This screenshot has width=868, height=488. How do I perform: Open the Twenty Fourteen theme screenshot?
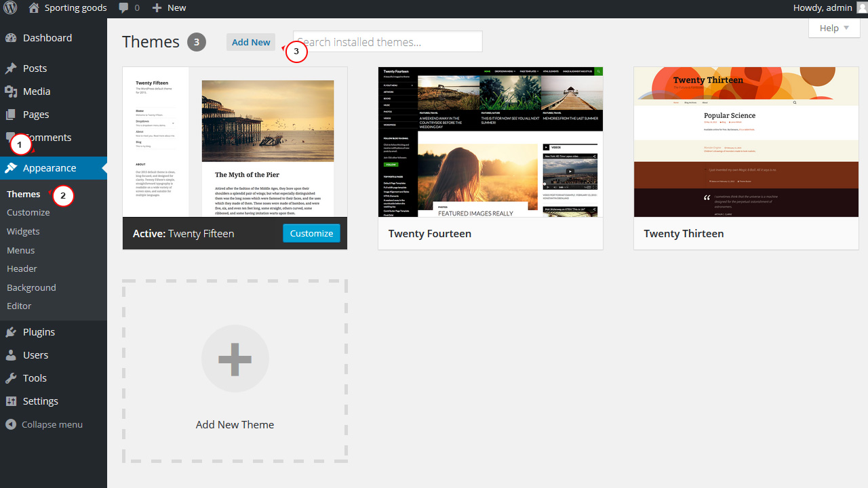490,142
